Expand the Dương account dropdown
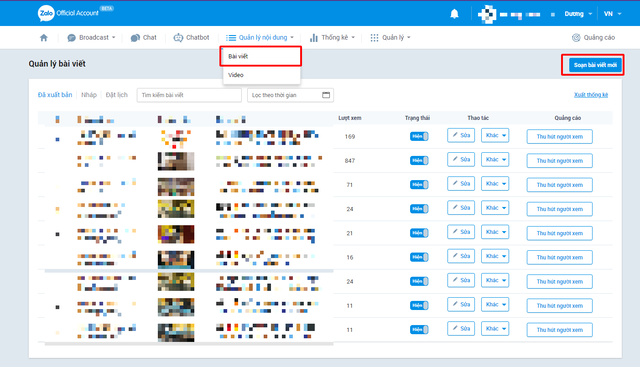 (x=578, y=14)
